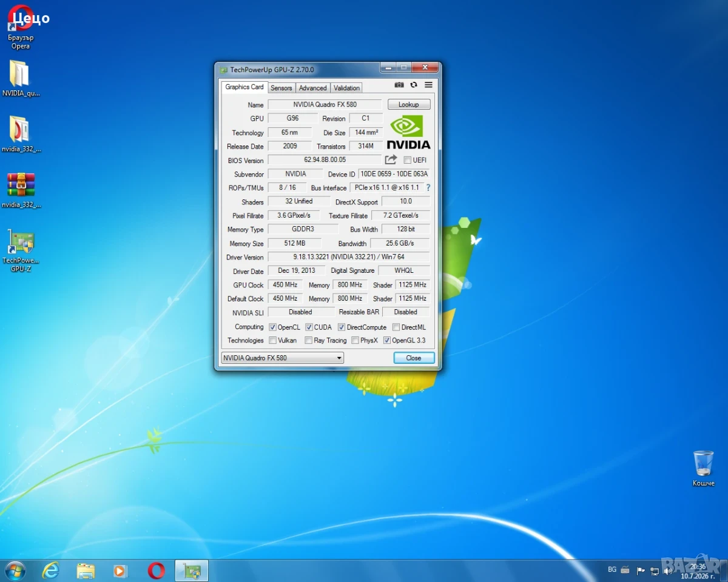Screen dimensions: 728x582
Task: Open the NVIDIA Quadro FX 580 GPU dropdown
Action: coord(283,358)
